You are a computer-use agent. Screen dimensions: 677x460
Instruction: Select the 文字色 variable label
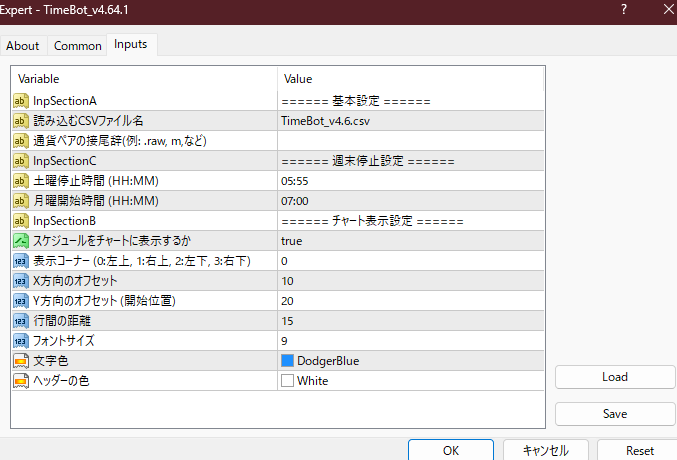click(51, 361)
